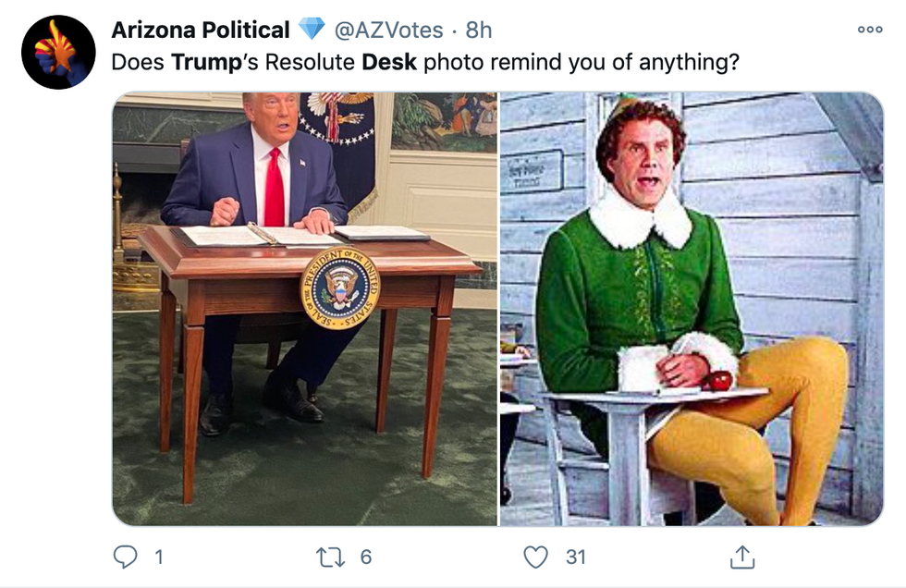Visit the @AZVotes handle link
Image resolution: width=906 pixels, height=588 pixels.
(x=388, y=31)
